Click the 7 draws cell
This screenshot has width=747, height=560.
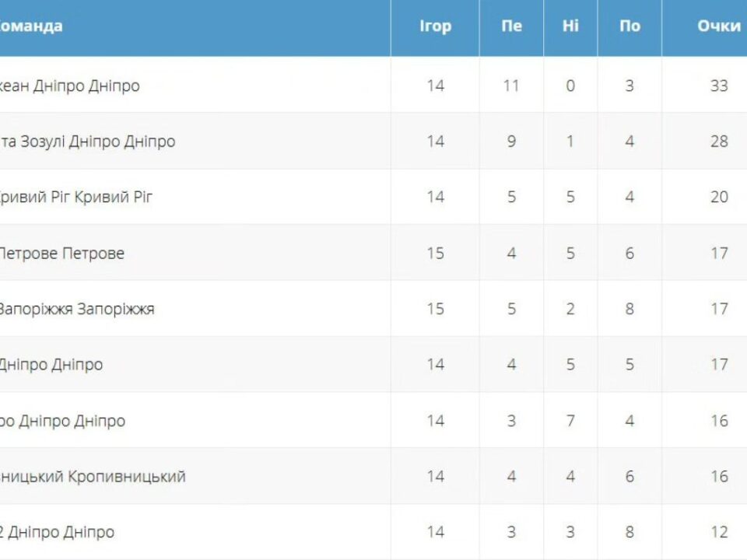(x=570, y=421)
